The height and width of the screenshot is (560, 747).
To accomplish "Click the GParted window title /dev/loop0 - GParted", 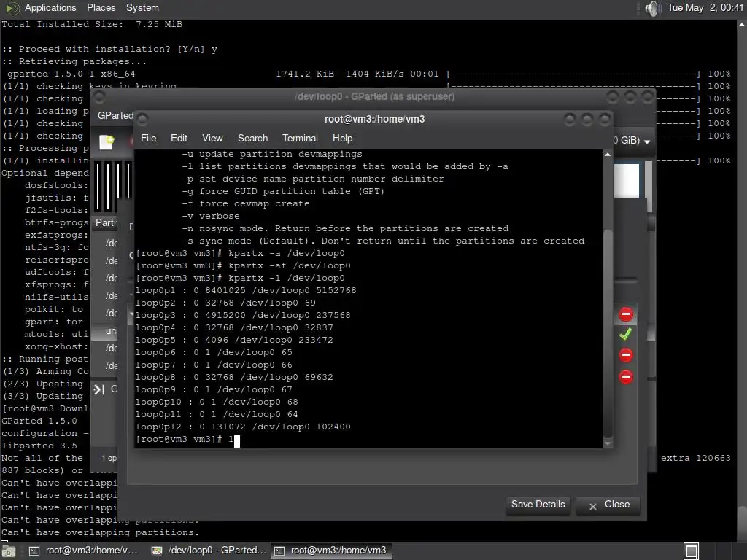I will [x=374, y=97].
